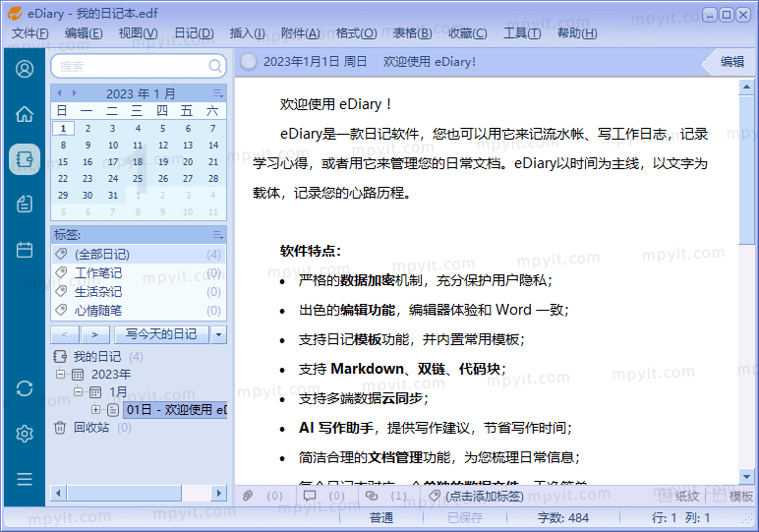Open the calendar panel options menu
Image resolution: width=759 pixels, height=532 pixels.
pos(218,93)
